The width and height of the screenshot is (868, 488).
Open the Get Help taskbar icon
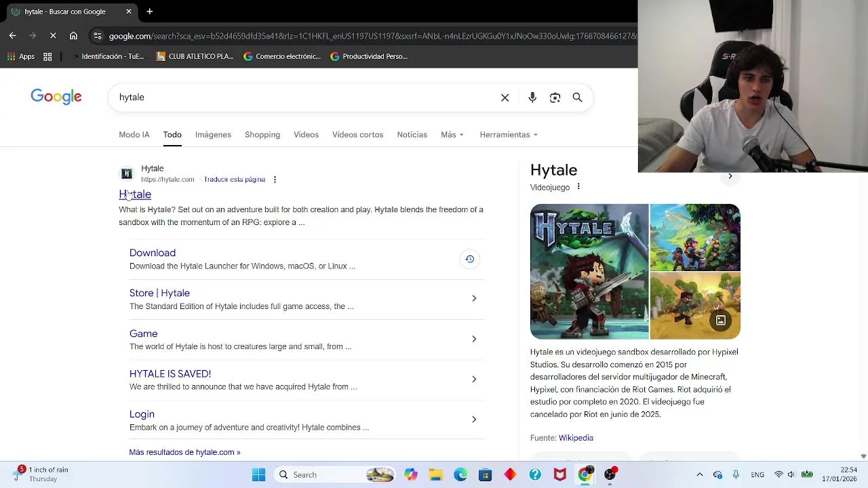(x=535, y=474)
